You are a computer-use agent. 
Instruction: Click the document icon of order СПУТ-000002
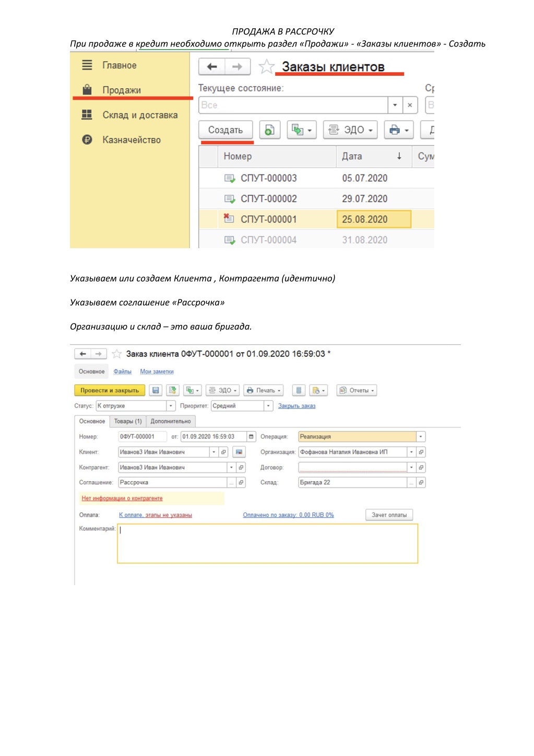230,199
